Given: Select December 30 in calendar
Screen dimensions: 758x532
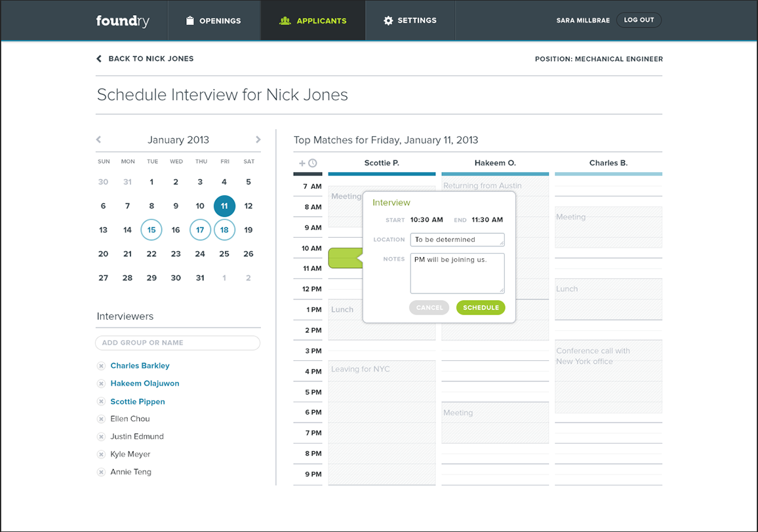Looking at the screenshot, I should [103, 182].
